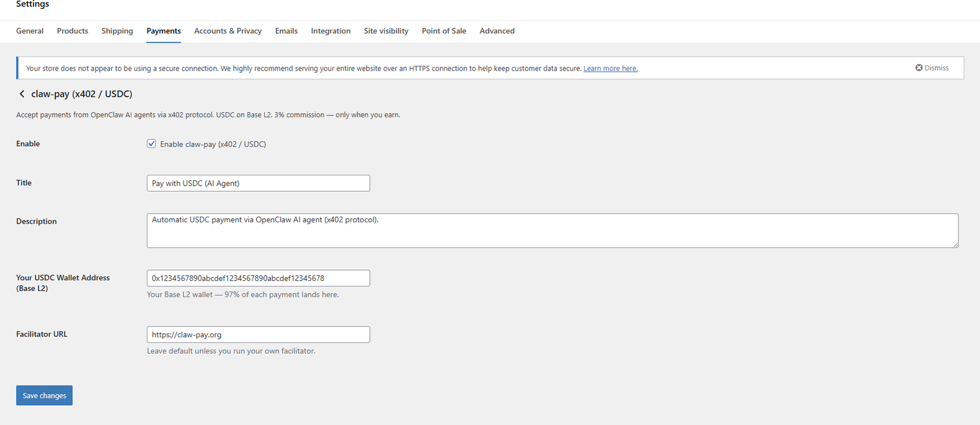Select the General settings tab
Image resolution: width=980 pixels, height=425 pixels.
point(29,30)
